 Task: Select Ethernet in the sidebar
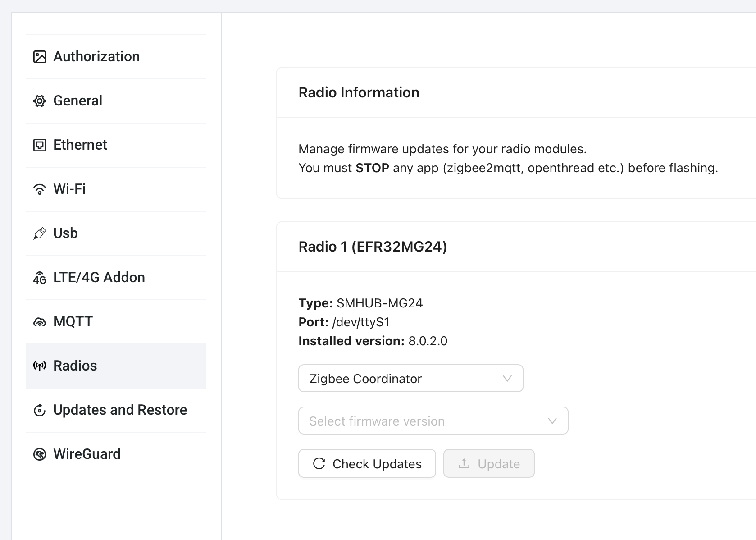[116, 145]
